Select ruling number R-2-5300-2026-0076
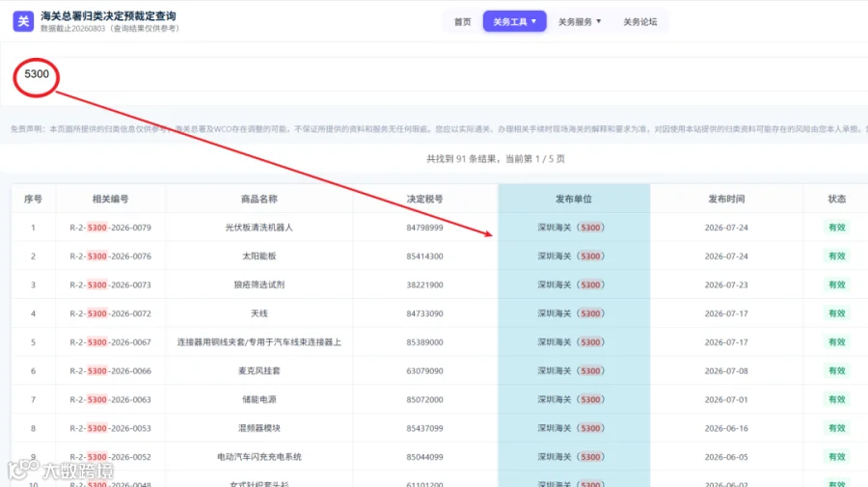This screenshot has width=868, height=487. tap(111, 257)
